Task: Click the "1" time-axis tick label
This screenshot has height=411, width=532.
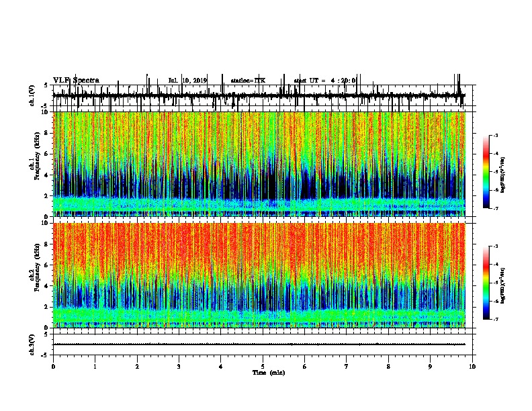Action: pos(95,367)
